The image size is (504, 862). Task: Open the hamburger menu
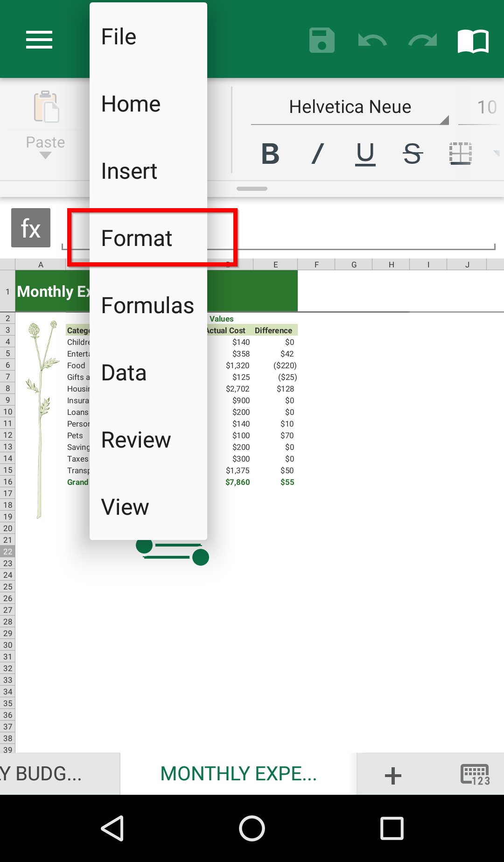(x=39, y=40)
